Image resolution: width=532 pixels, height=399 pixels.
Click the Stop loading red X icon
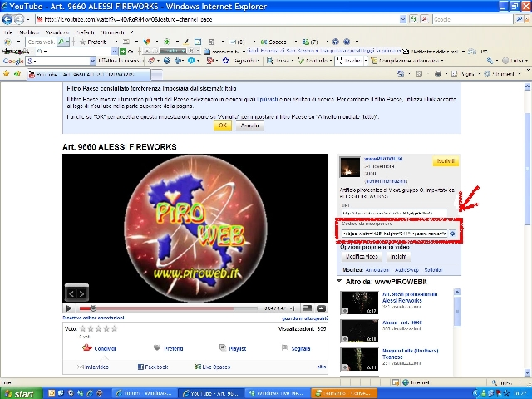tap(424, 19)
